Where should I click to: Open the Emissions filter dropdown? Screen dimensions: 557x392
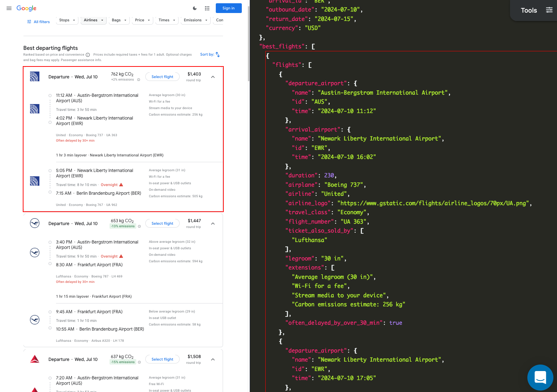click(196, 20)
